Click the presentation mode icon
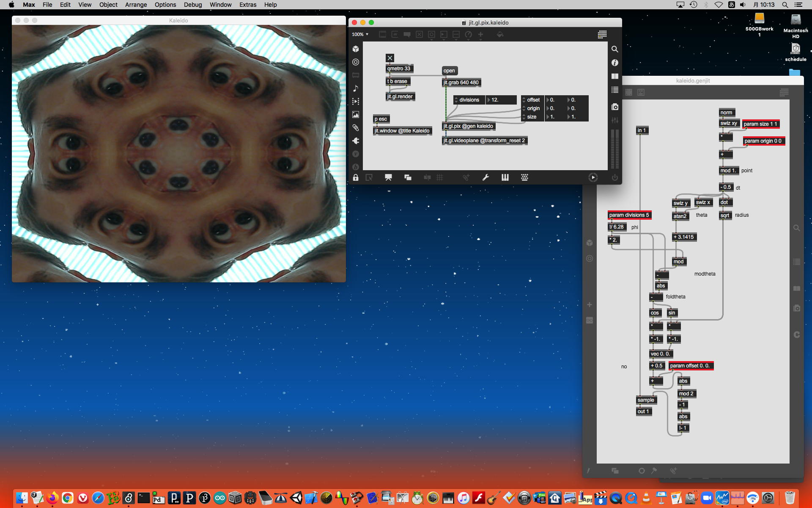 [x=388, y=177]
